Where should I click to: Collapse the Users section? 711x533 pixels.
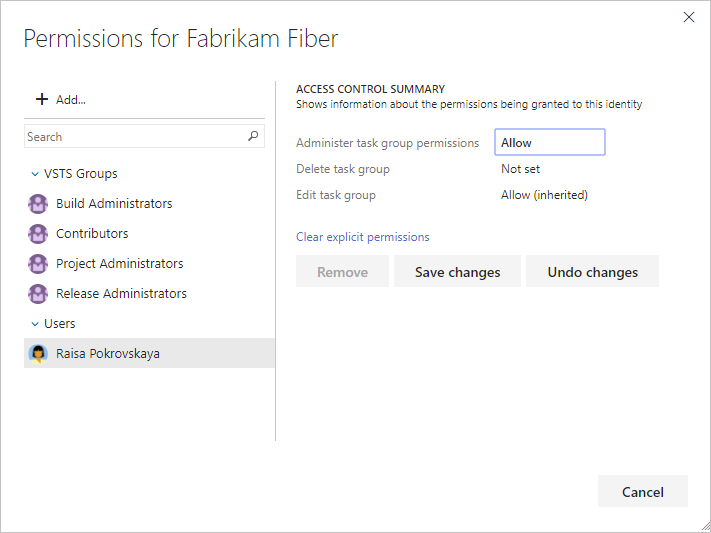(34, 324)
